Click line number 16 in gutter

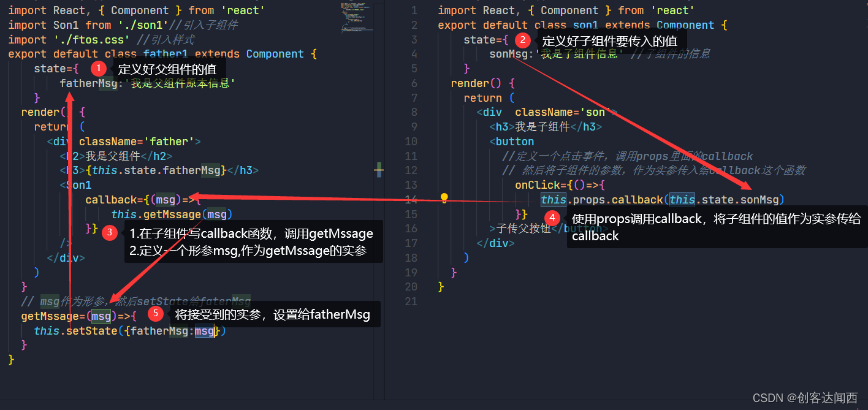[x=411, y=229]
